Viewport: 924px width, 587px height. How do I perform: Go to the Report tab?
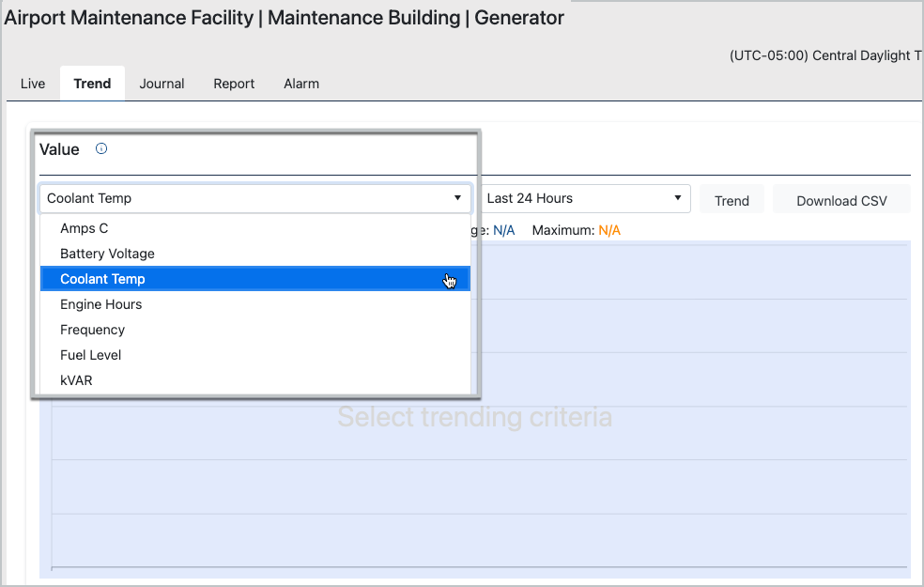pyautogui.click(x=234, y=84)
